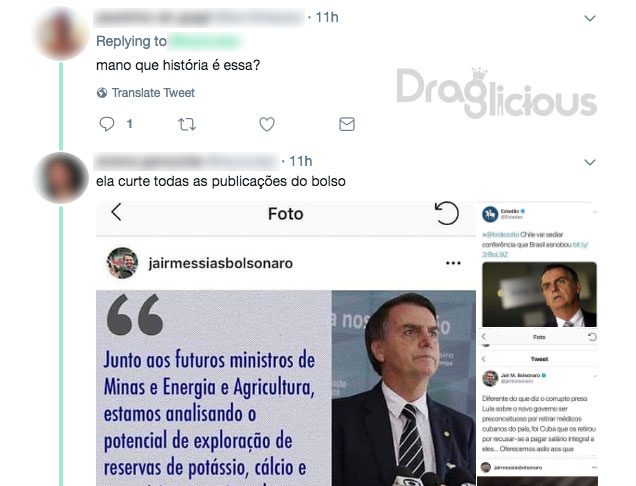The width and height of the screenshot is (636, 486).
Task: Open the second replier's blurred avatar
Action: click(x=61, y=178)
